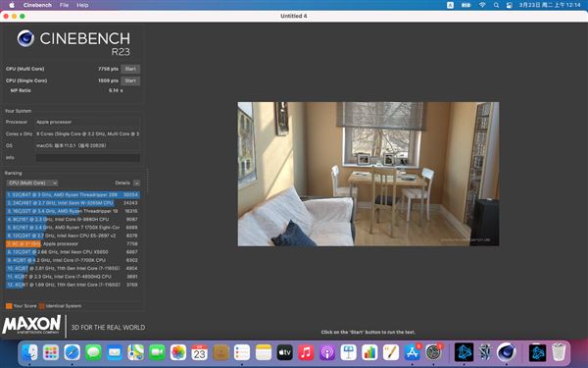
Task: Start the CPU Multi Core test
Action: tap(130, 69)
